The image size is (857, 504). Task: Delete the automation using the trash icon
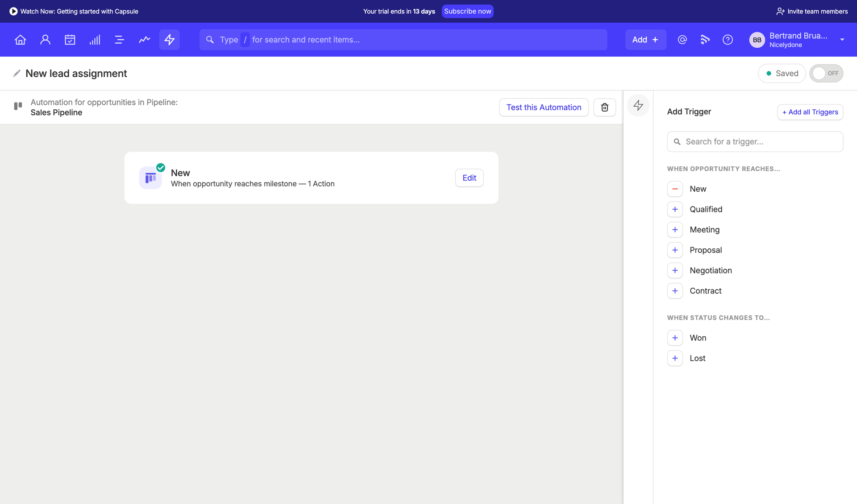(605, 107)
